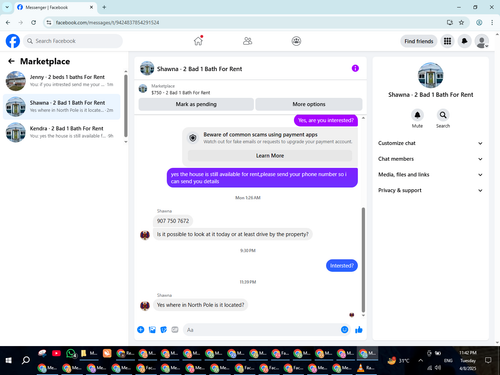
Task: Search the conversation with the magnifier icon
Action: pos(443,115)
